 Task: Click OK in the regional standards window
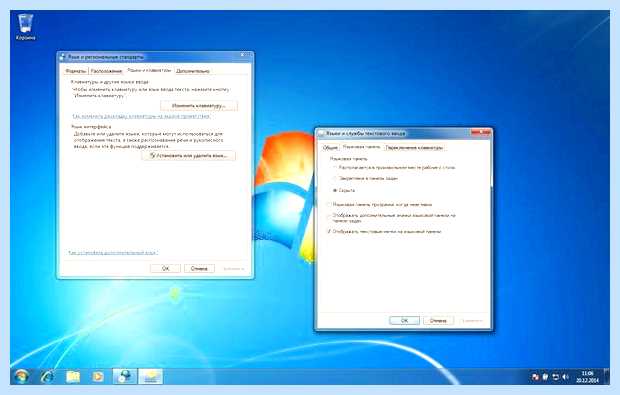tap(165, 268)
